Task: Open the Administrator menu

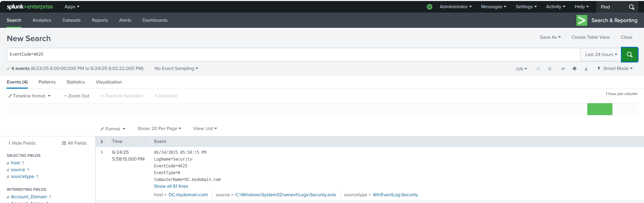Action: (x=455, y=7)
